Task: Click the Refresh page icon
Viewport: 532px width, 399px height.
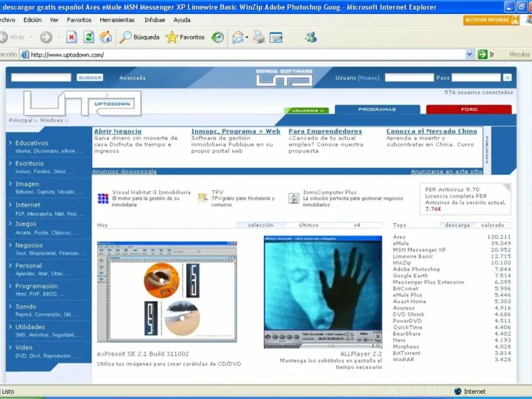Action: click(x=88, y=37)
